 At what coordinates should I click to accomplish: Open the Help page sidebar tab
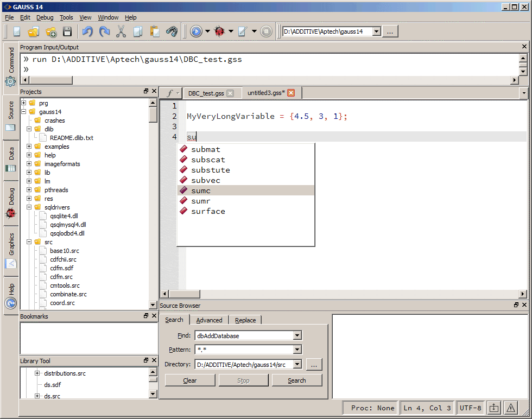point(11,296)
